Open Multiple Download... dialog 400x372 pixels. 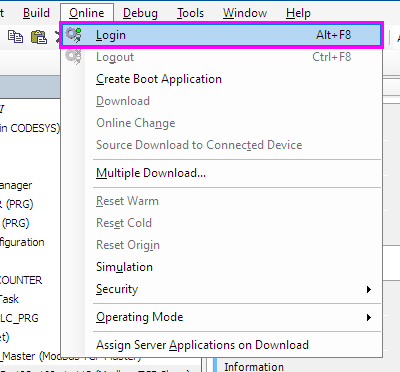[221, 173]
